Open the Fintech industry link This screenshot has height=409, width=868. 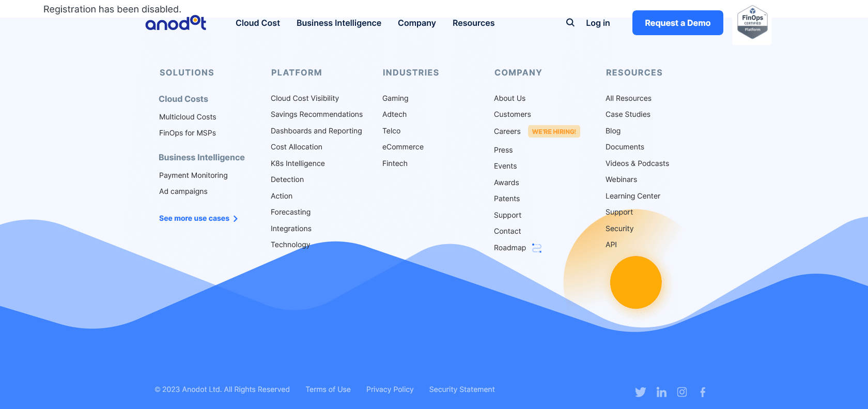pos(395,163)
